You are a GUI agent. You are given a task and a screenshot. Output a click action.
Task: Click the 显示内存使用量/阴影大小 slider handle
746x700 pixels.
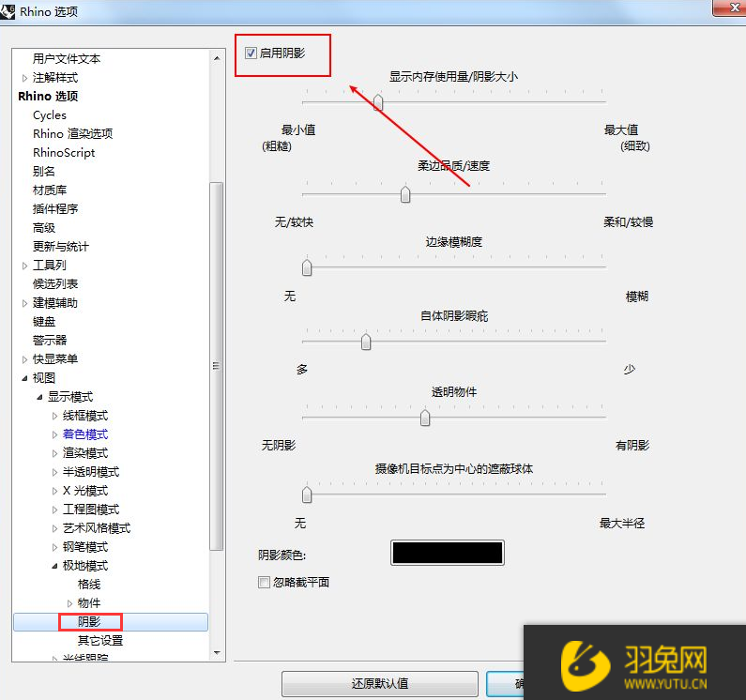pyautogui.click(x=378, y=102)
